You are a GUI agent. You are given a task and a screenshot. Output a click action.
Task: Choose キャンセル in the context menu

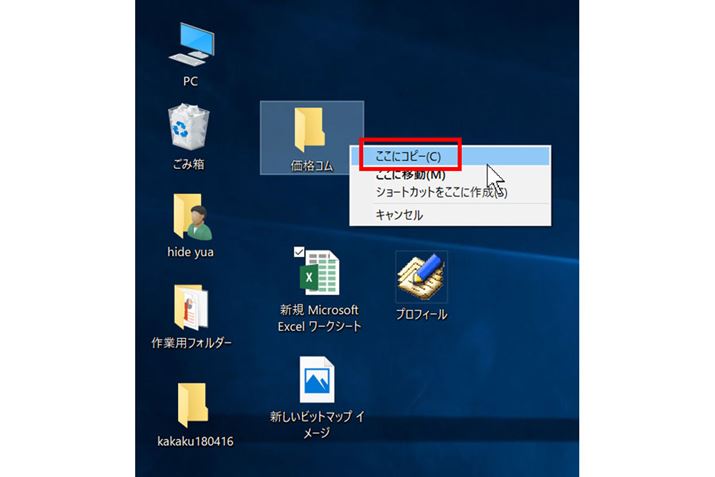[450, 215]
